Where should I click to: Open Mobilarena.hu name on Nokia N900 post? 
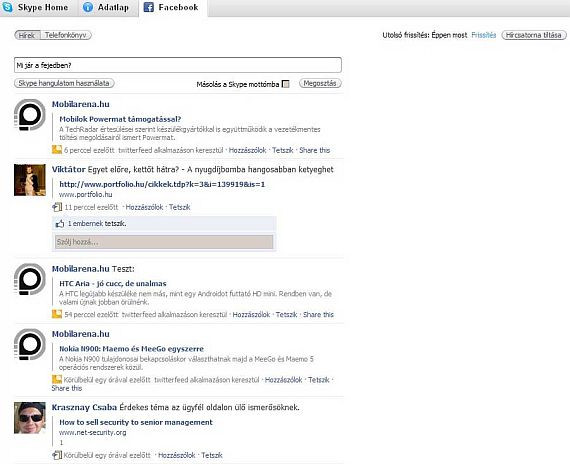pyautogui.click(x=80, y=334)
